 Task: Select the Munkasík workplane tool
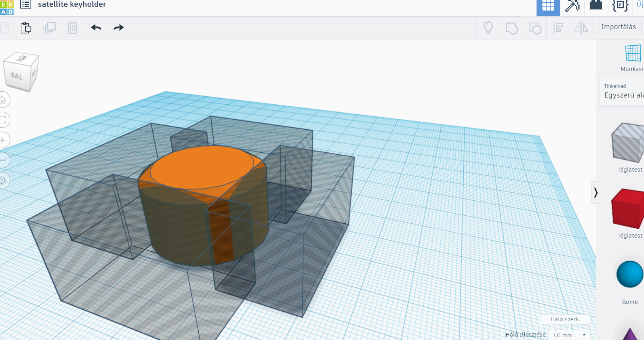632,58
